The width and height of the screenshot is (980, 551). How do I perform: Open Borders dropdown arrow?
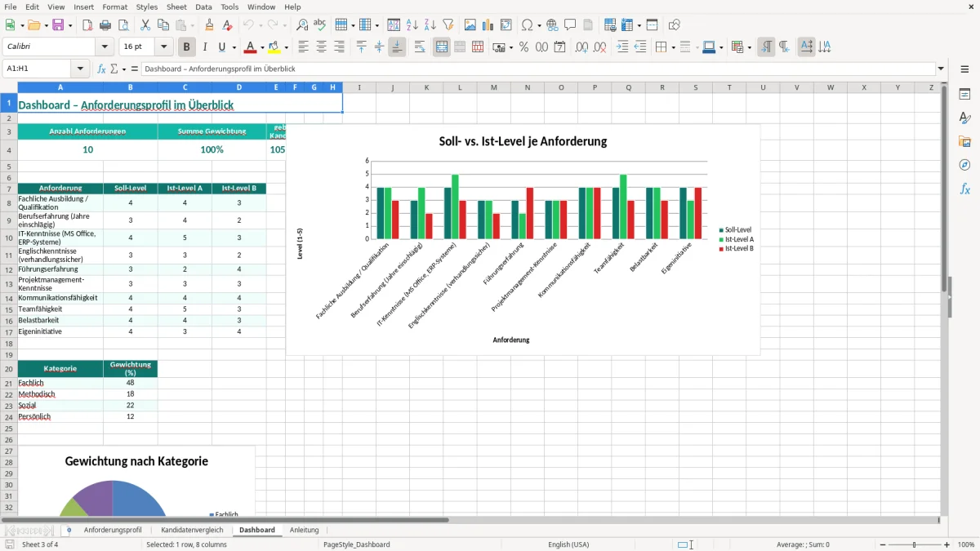tap(672, 47)
